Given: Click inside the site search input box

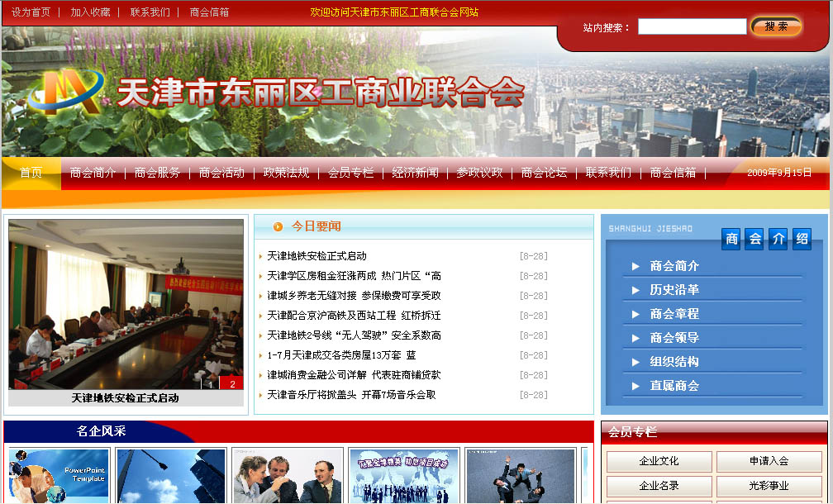Looking at the screenshot, I should point(692,26).
